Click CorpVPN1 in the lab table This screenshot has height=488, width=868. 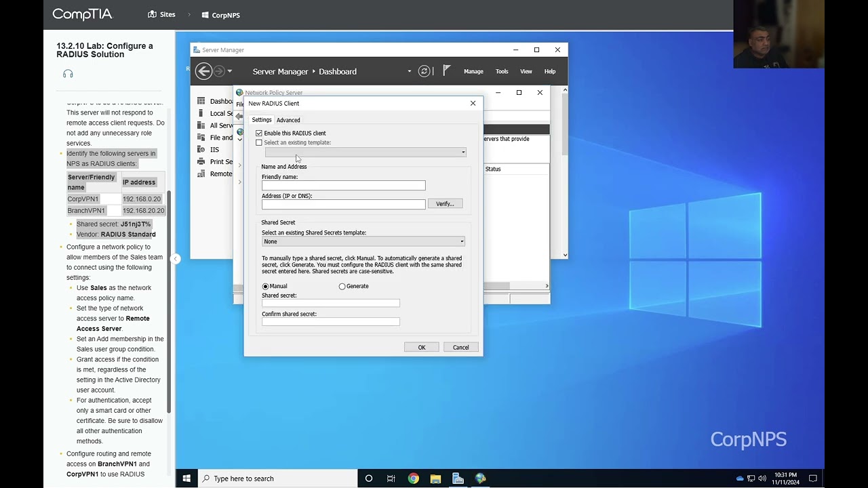tap(83, 199)
